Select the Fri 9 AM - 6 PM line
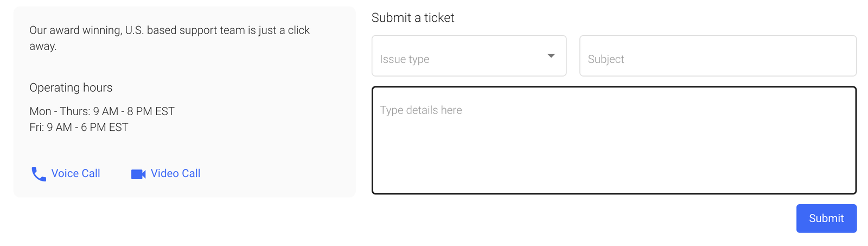 point(79,127)
